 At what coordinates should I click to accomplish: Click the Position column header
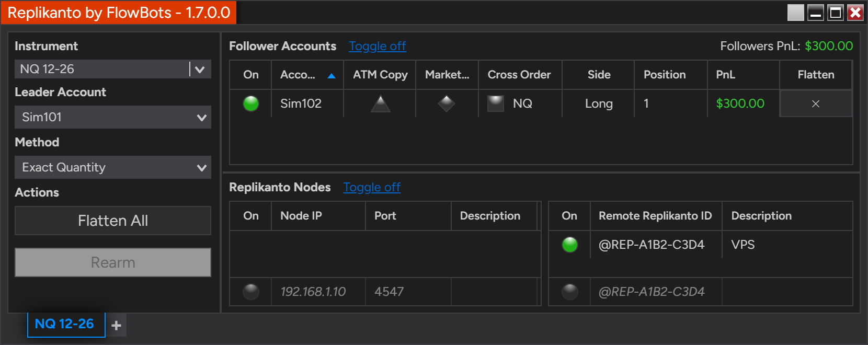[671, 75]
